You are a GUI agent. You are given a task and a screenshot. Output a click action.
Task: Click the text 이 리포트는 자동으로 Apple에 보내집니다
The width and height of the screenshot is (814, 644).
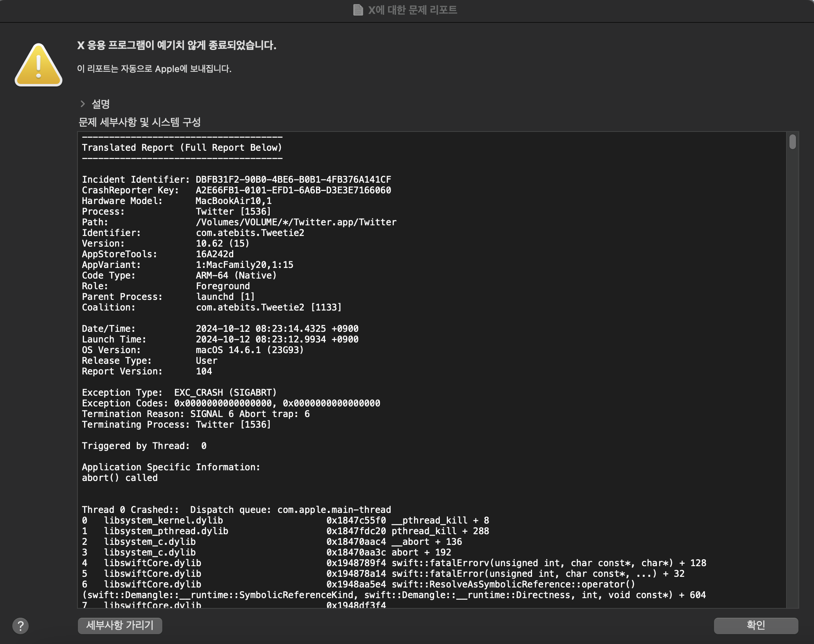pyautogui.click(x=154, y=69)
